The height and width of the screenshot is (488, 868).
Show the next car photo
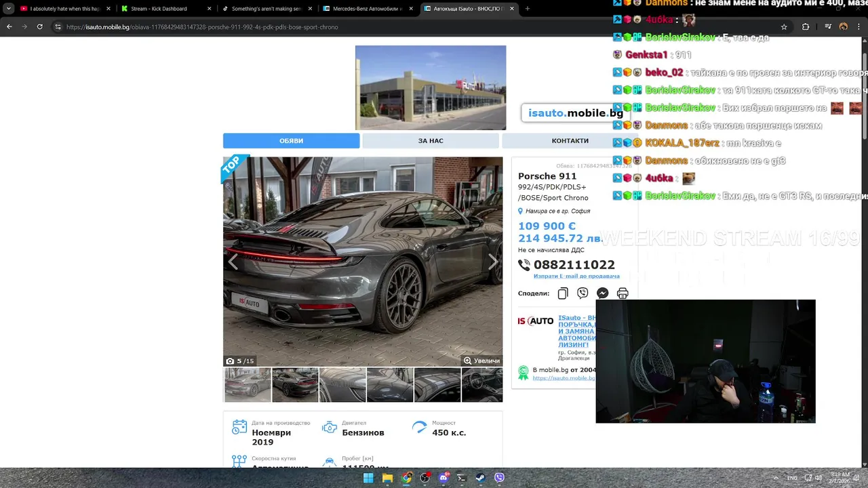point(493,262)
